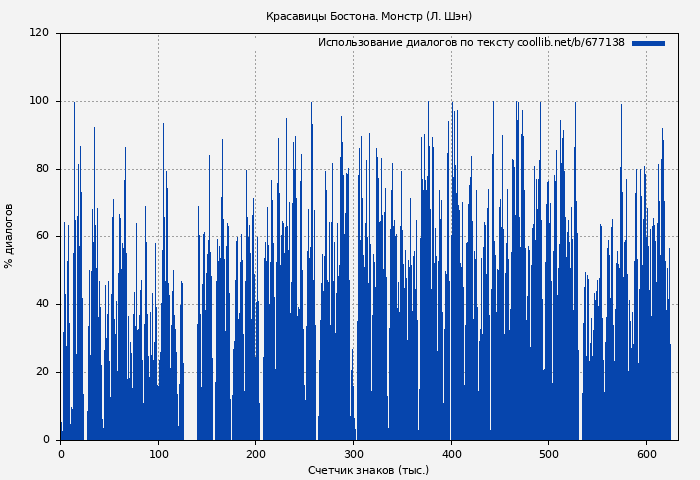Click the blue legend color swatch

[648, 43]
